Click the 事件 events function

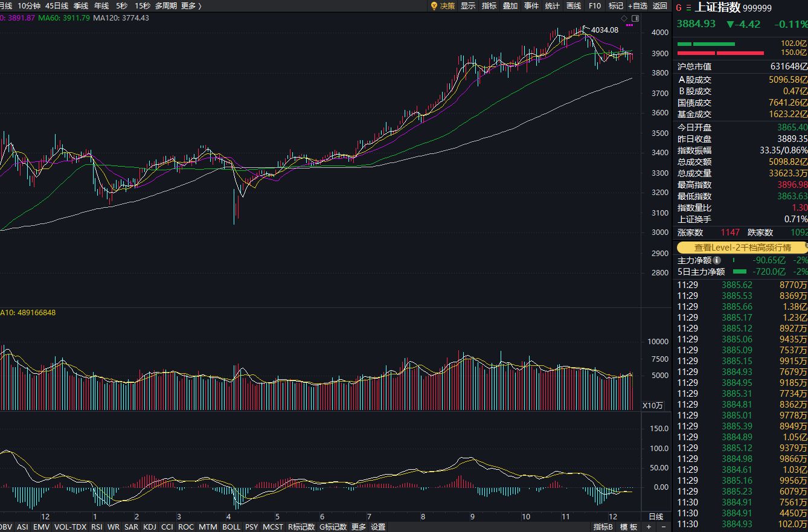tap(530, 7)
